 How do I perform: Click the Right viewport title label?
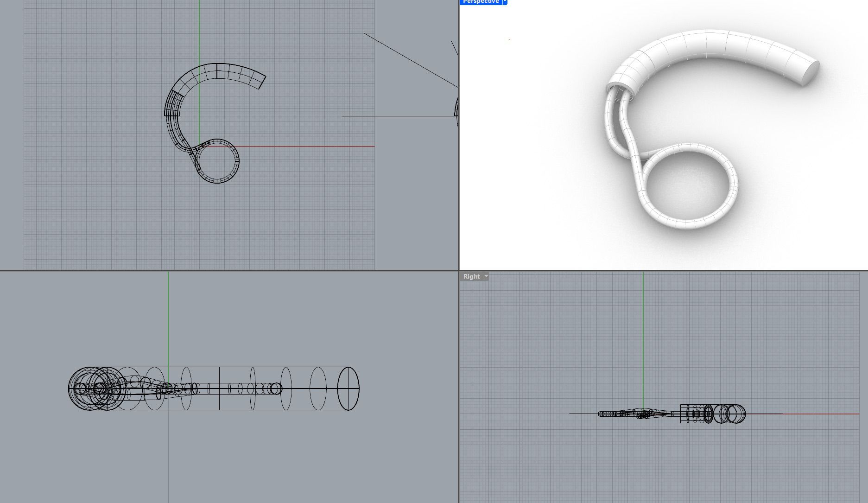coord(471,276)
